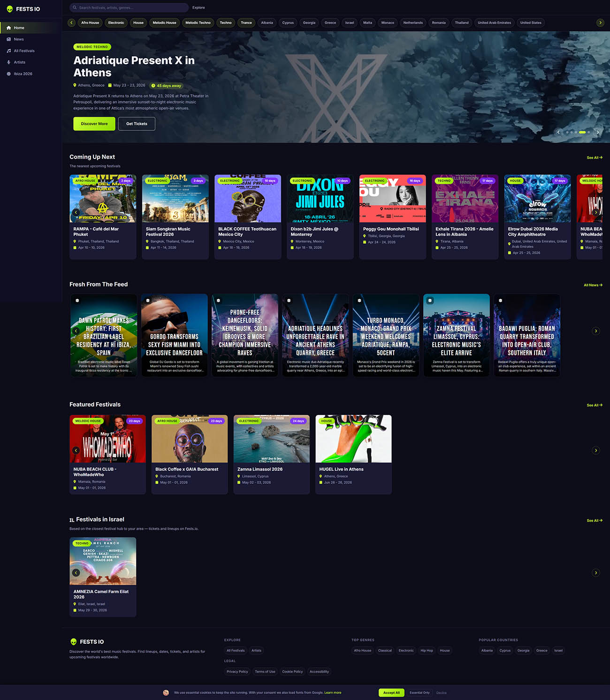
Task: Click the Discover More button
Action: [94, 124]
